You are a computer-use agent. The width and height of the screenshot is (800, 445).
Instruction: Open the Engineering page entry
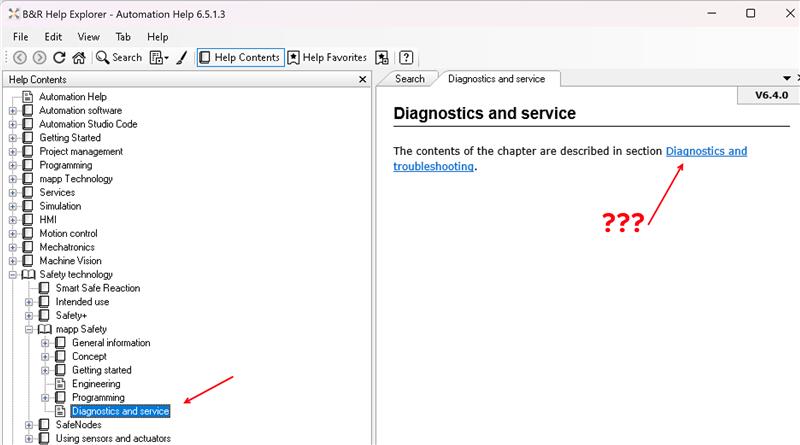(96, 384)
